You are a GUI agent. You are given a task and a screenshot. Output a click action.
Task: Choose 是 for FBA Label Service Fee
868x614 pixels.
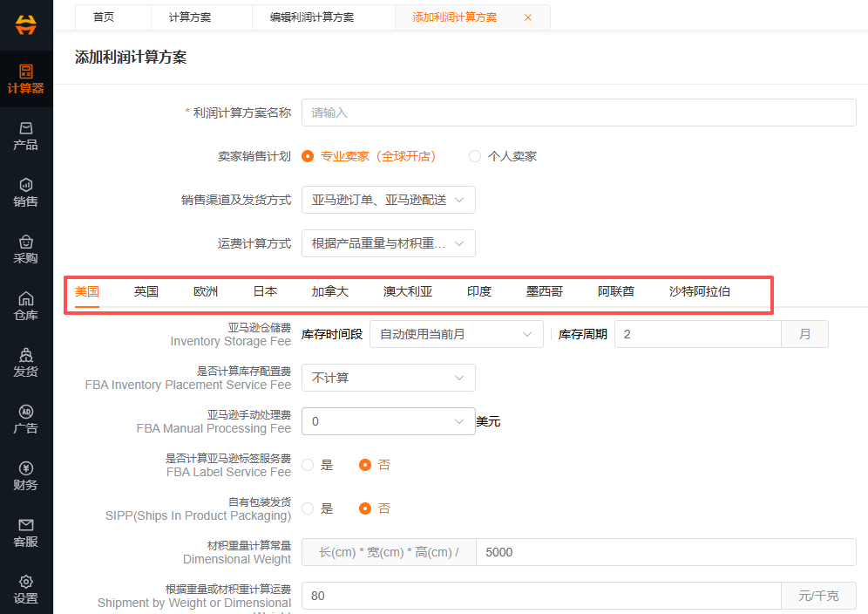coord(308,465)
